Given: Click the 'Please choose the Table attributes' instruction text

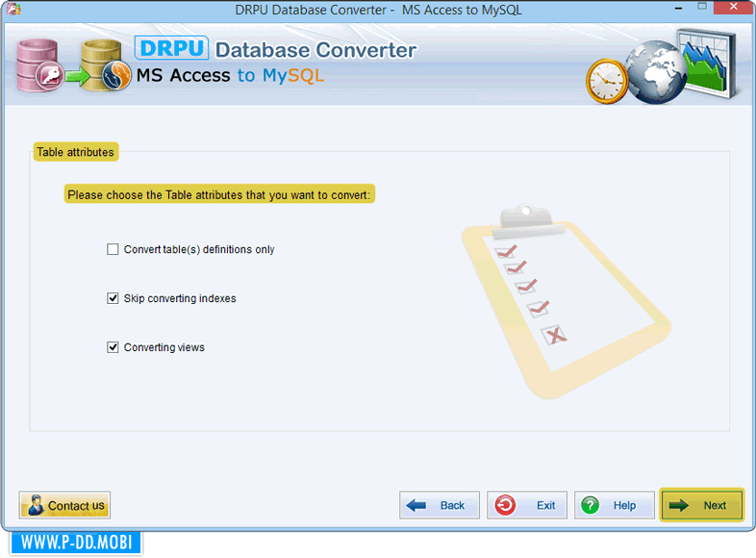Looking at the screenshot, I should pos(219,195).
